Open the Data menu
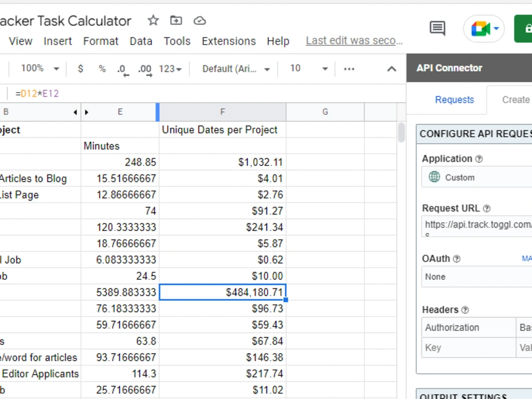 click(141, 41)
